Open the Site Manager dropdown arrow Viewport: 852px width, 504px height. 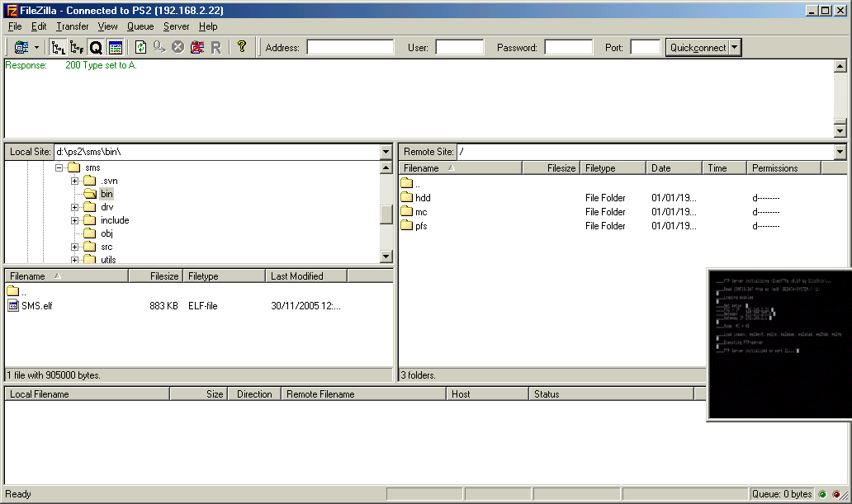point(36,47)
